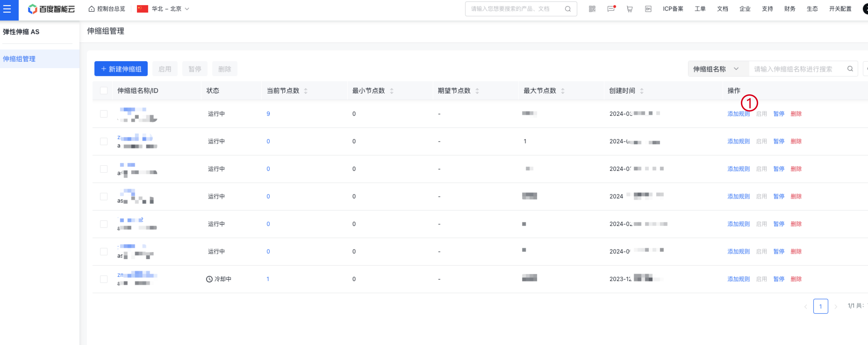The image size is (868, 345).
Task: Click 添加规则 in the 冷却中 row
Action: pos(738,279)
